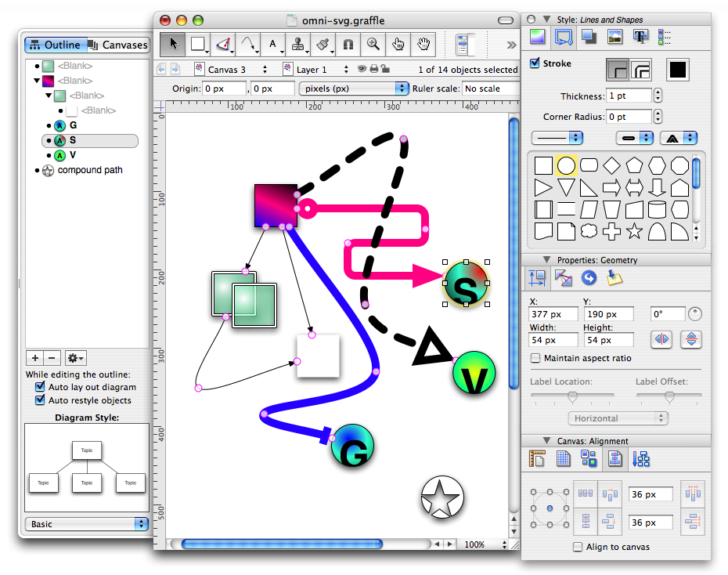Flip the object horizontally
Image resolution: width=728 pixels, height=575 pixels.
(661, 339)
